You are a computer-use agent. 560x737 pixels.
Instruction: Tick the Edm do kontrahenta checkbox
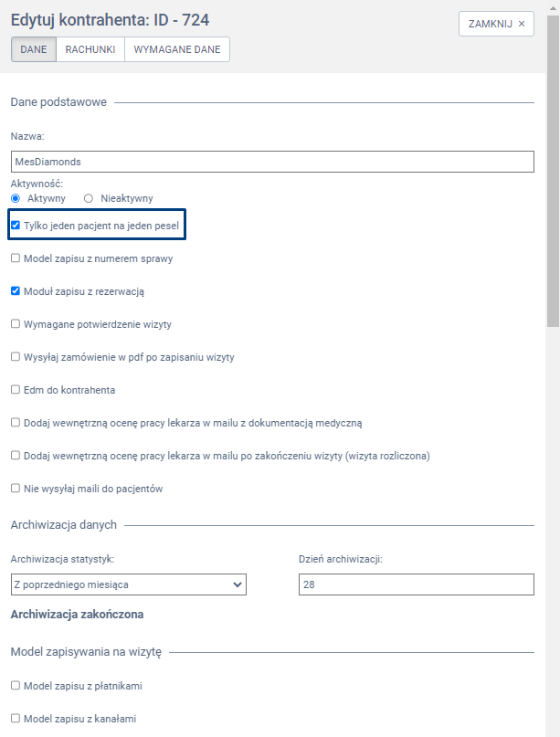pyautogui.click(x=16, y=390)
